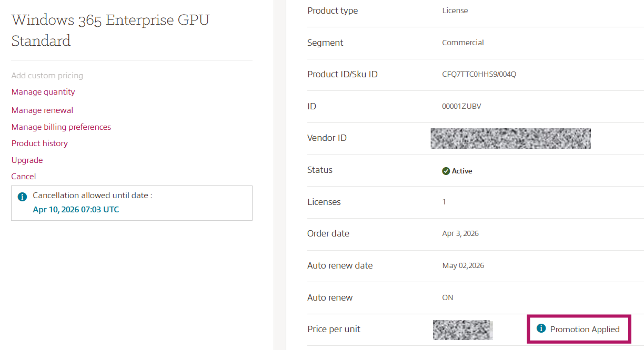Click the Add custom pricing option
Image resolution: width=644 pixels, height=350 pixels.
coord(47,75)
